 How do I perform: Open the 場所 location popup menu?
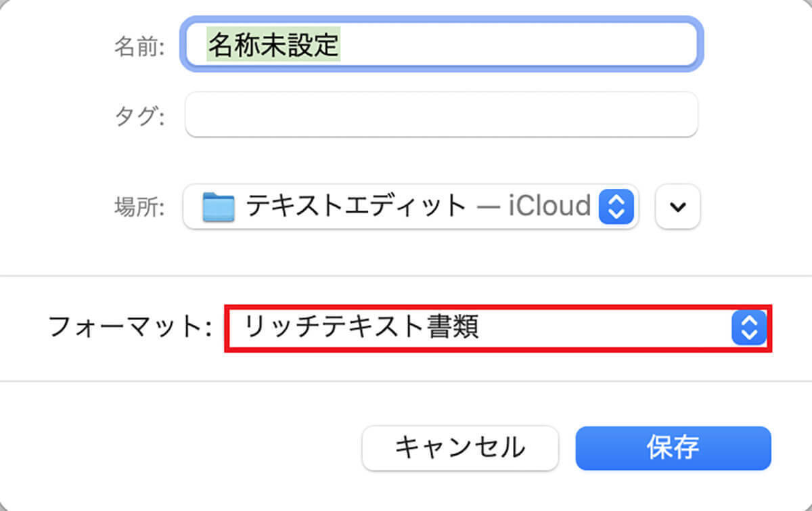click(410, 206)
